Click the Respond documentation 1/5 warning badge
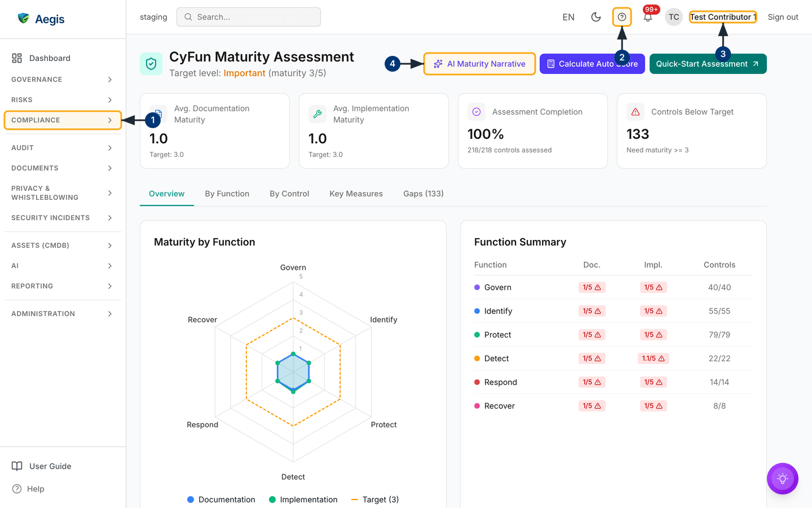 [x=592, y=382]
